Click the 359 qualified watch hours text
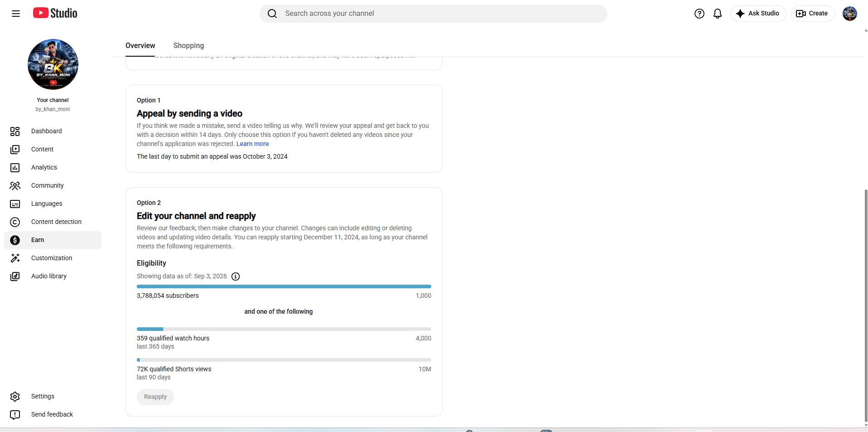The image size is (868, 432). 173,338
